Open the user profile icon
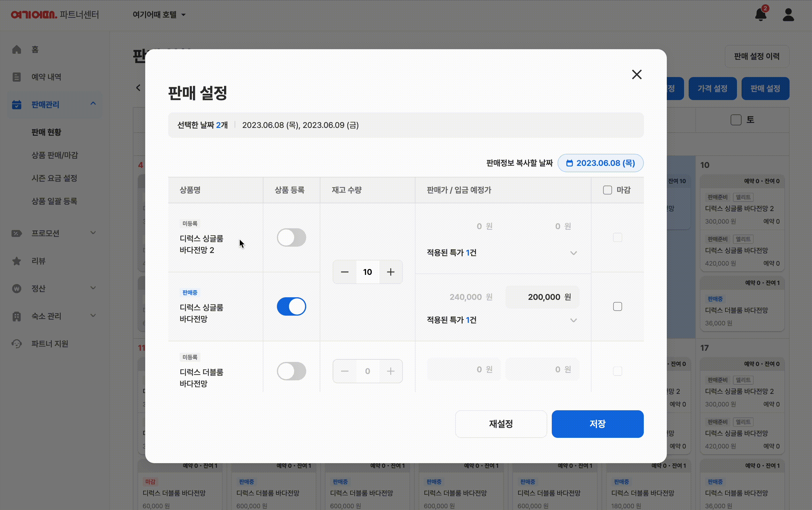Viewport: 812px width, 510px height. point(788,15)
